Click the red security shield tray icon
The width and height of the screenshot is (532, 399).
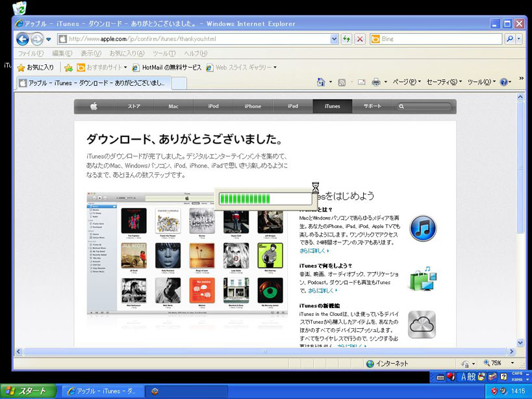pyautogui.click(x=494, y=391)
